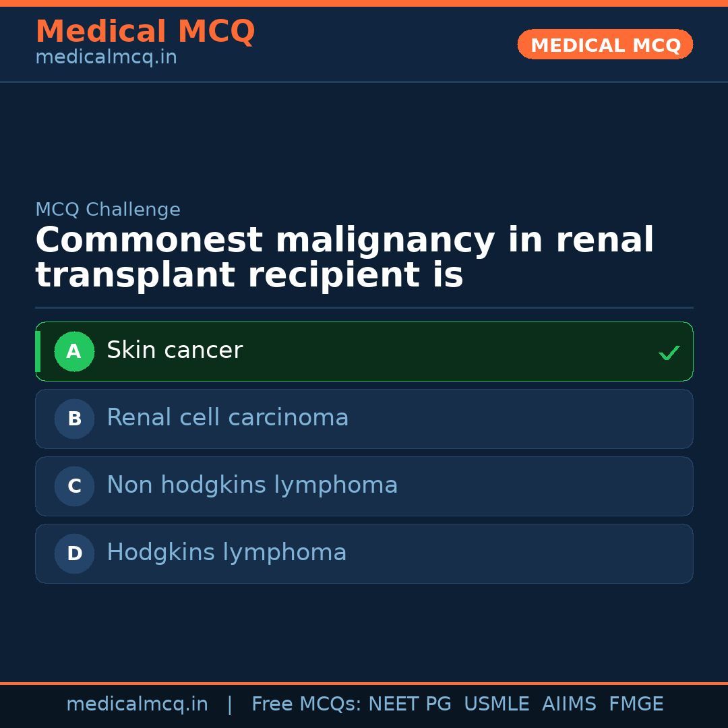Open the medicalmcq.in link in footer
Image resolution: width=728 pixels, height=728 pixels.
click(x=137, y=704)
